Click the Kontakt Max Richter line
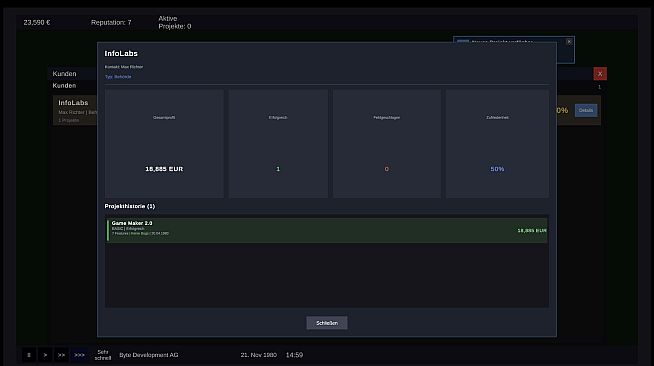The image size is (654, 366). tap(124, 67)
